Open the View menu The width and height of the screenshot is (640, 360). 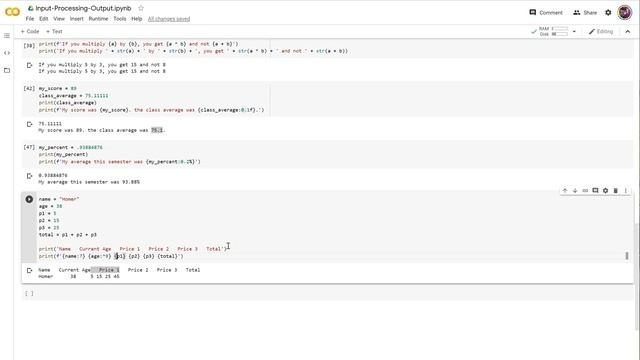[x=59, y=19]
